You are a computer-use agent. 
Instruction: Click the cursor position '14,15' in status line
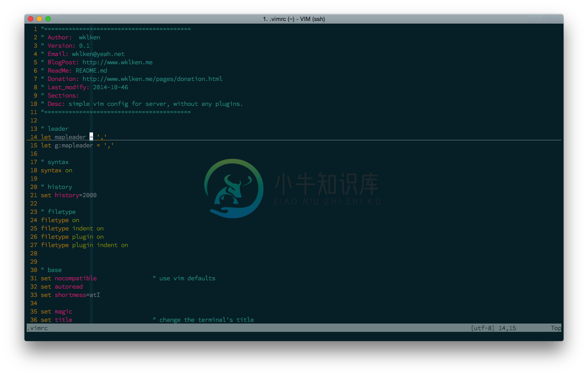click(507, 328)
